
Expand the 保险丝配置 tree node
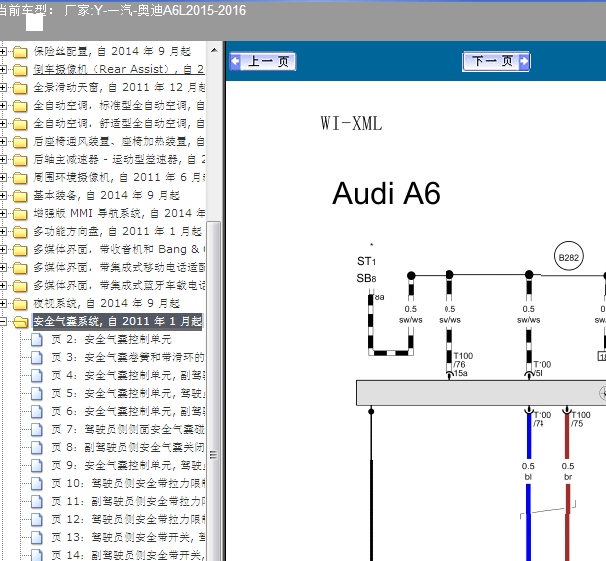tap(3, 51)
